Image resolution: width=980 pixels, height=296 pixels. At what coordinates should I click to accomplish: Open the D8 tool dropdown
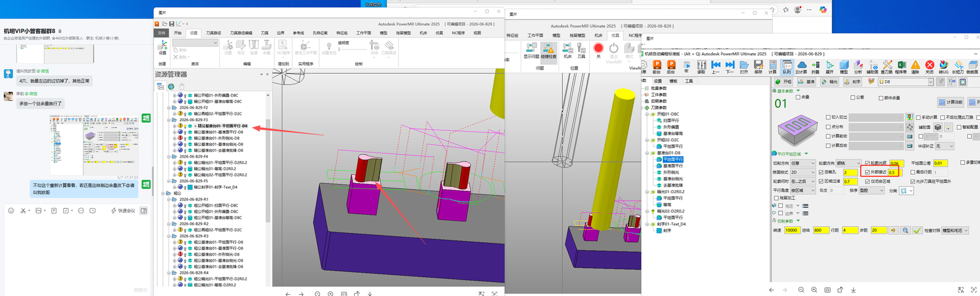[x=906, y=82]
